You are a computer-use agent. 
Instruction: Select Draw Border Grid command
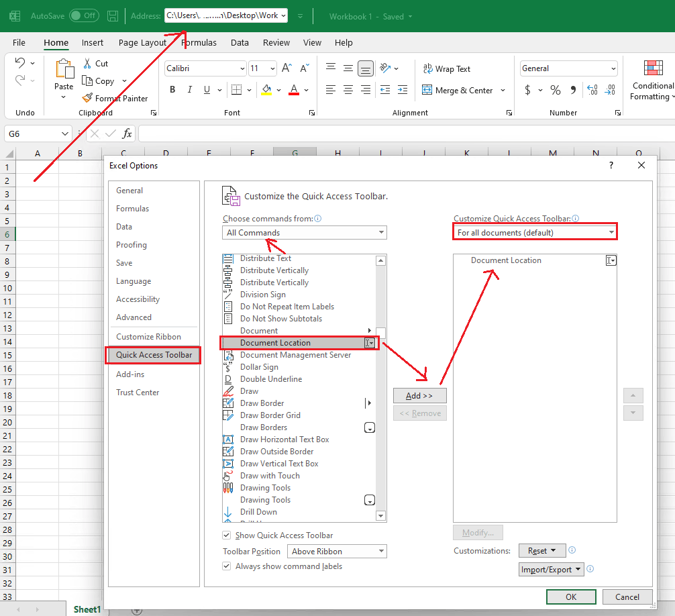tap(299, 415)
